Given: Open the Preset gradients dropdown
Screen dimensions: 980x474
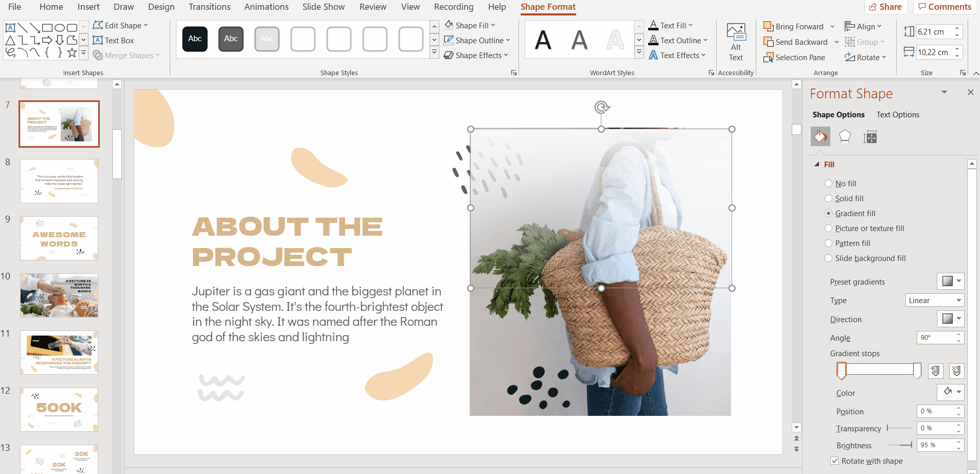Looking at the screenshot, I should (950, 281).
